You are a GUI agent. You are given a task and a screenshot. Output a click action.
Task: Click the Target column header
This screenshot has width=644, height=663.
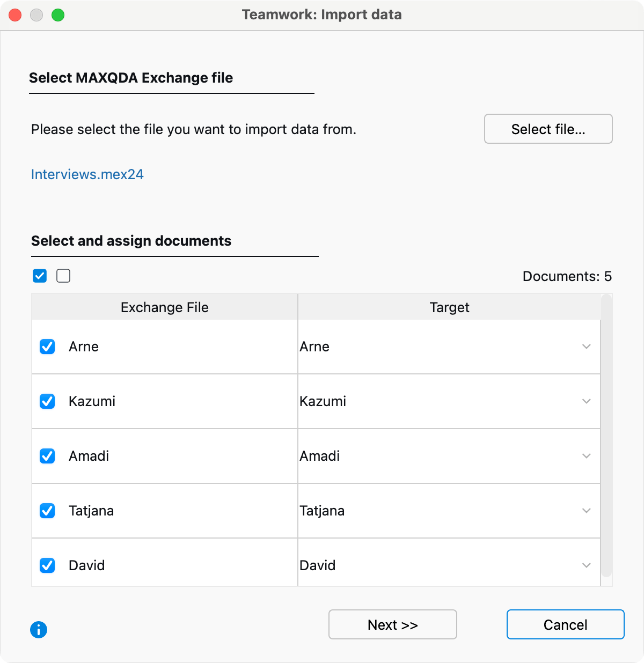point(449,307)
